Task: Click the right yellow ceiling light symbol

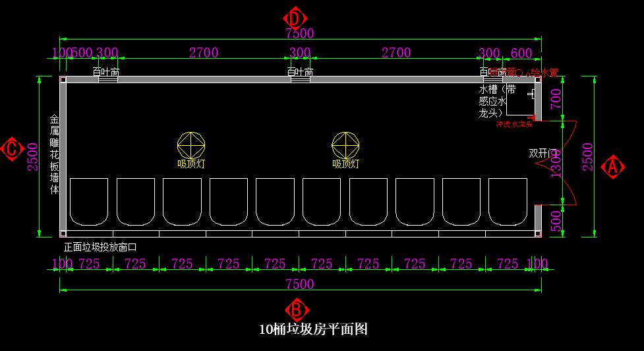Action: tap(345, 145)
